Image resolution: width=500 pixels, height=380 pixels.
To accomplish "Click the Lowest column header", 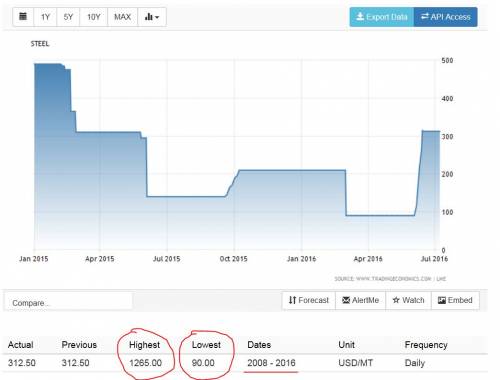I will [206, 345].
